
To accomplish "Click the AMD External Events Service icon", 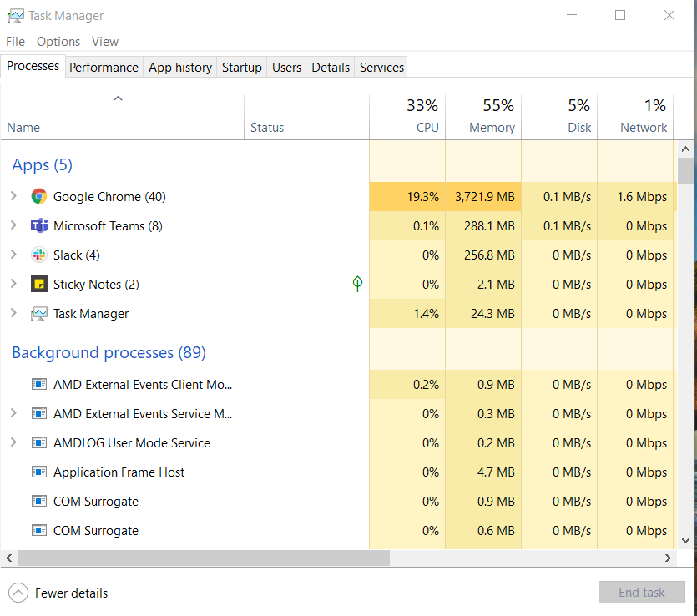I will (x=39, y=414).
